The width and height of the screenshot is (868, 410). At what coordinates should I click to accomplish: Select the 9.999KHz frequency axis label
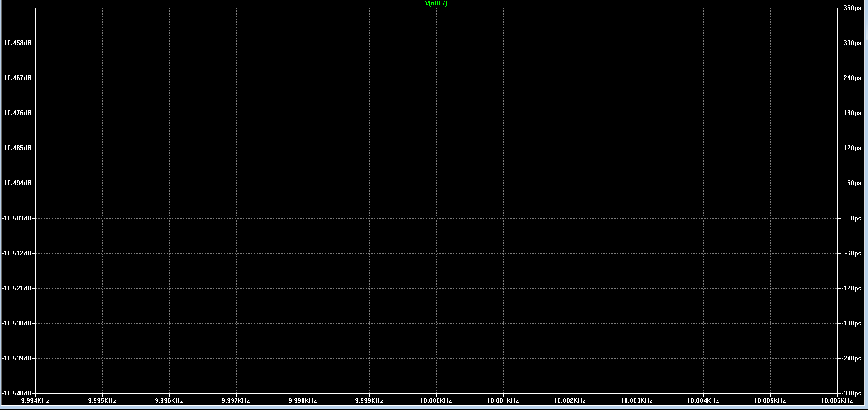[369, 400]
